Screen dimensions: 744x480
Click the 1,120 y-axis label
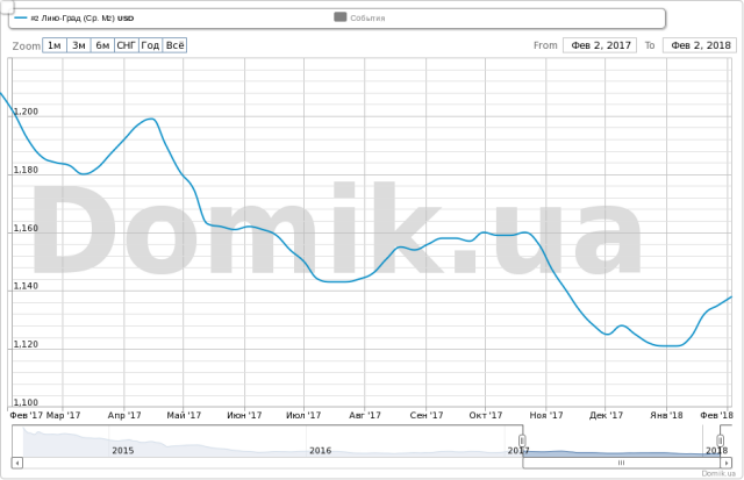coord(25,344)
